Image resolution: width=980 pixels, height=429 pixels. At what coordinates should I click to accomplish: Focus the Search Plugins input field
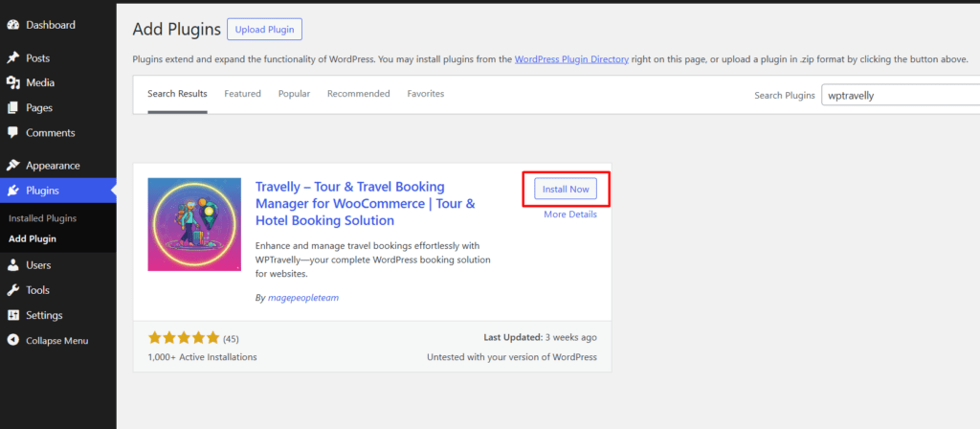pos(900,96)
